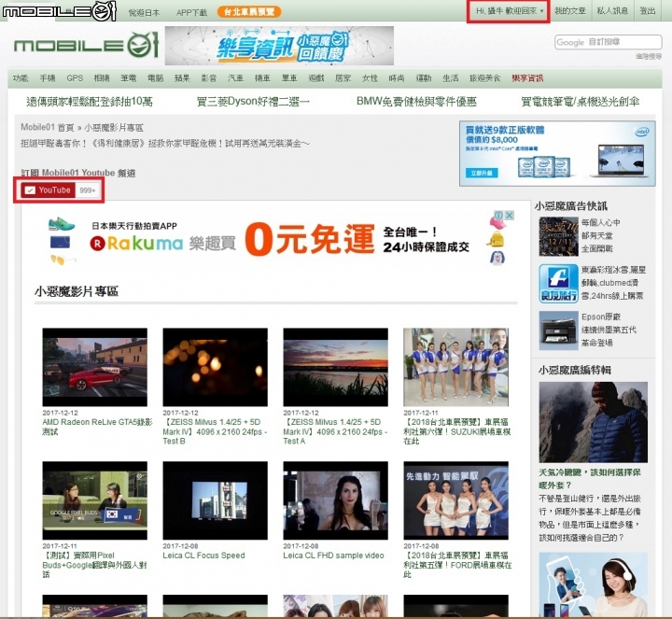Click Mobile01 首頁 breadcrumb link
672x619 pixels.
pyautogui.click(x=48, y=127)
